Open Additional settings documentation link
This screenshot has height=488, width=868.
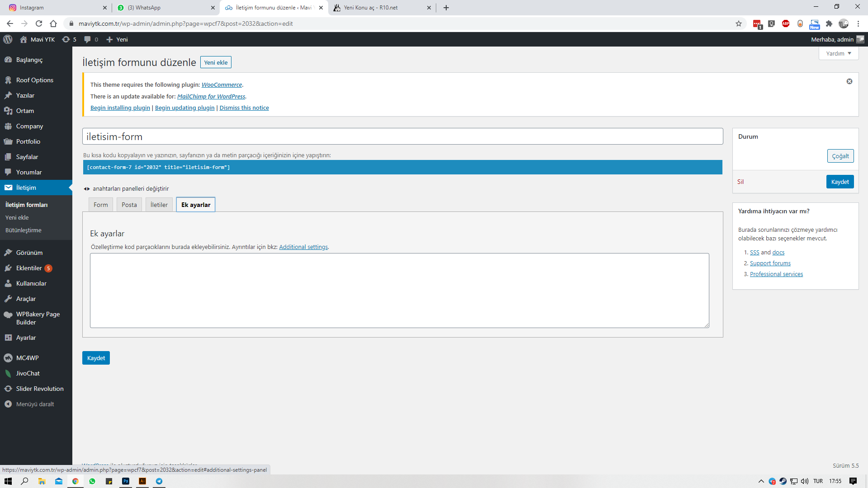coord(303,247)
